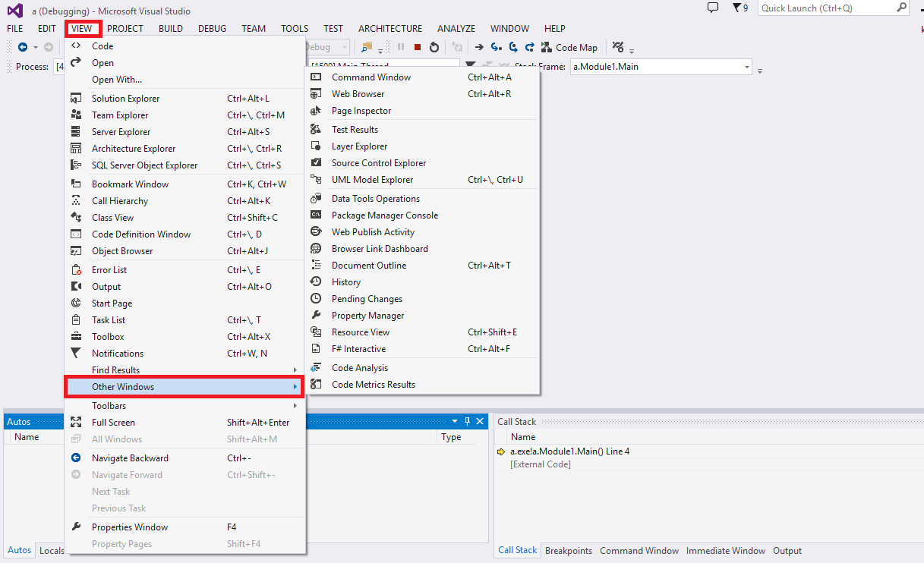
Task: Click the Output icon in View menu
Action: tap(76, 287)
